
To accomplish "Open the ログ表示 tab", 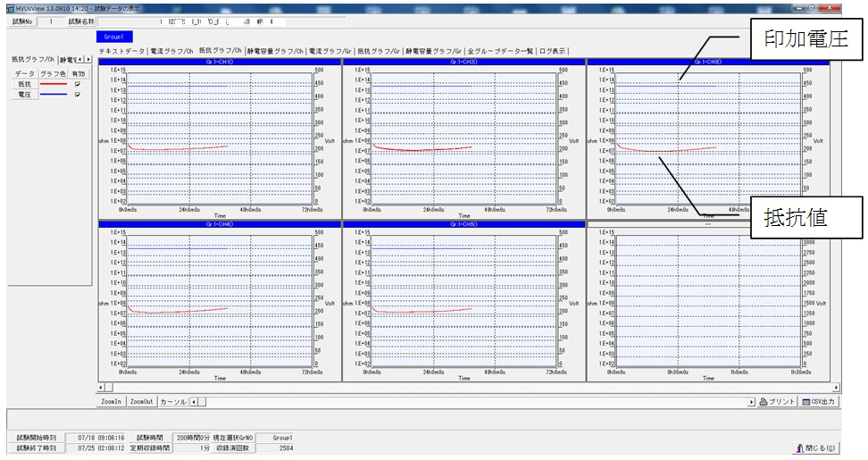I will [553, 52].
